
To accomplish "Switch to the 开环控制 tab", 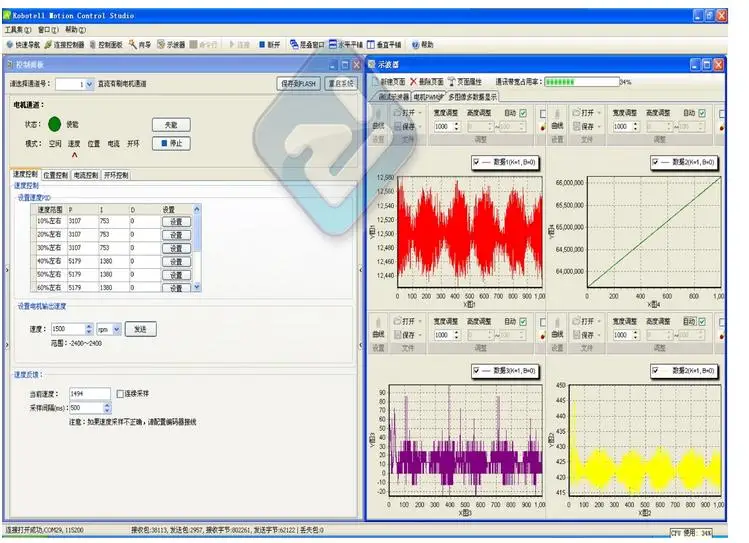I will (116, 175).
